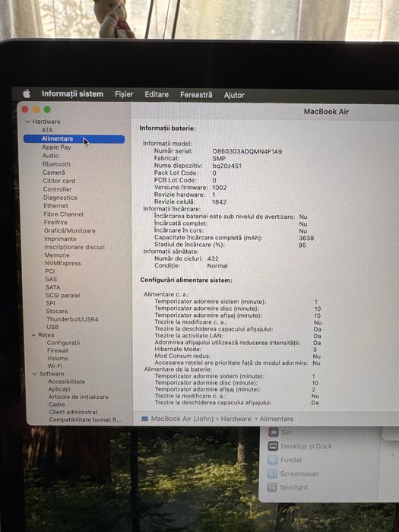Open the Apple menu

pyautogui.click(x=27, y=93)
